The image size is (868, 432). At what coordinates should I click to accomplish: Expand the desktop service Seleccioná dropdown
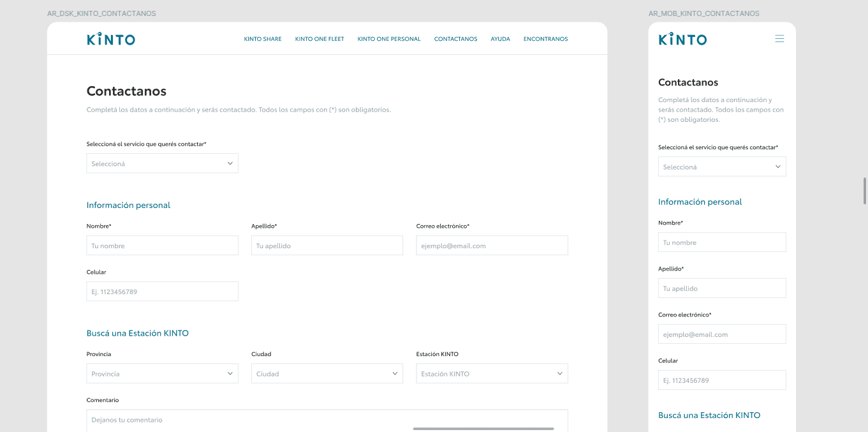[162, 163]
